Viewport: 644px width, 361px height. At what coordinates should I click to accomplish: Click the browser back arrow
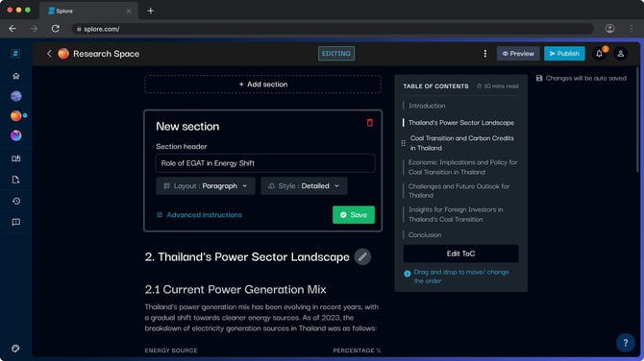12,29
